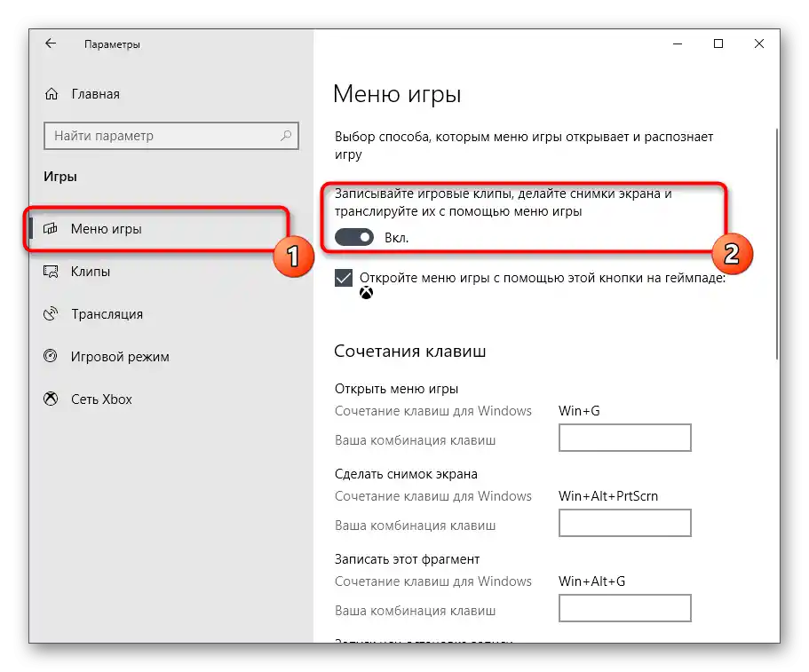809x672 pixels.
Task: Open the Трансляция section
Action: coord(171,313)
